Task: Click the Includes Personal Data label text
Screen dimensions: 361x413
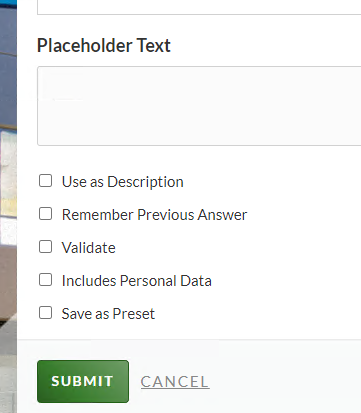Action: click(x=137, y=281)
